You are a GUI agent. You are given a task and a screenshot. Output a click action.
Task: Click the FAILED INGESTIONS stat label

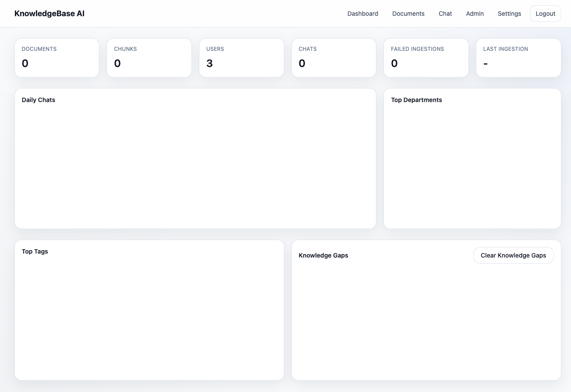coord(417,49)
